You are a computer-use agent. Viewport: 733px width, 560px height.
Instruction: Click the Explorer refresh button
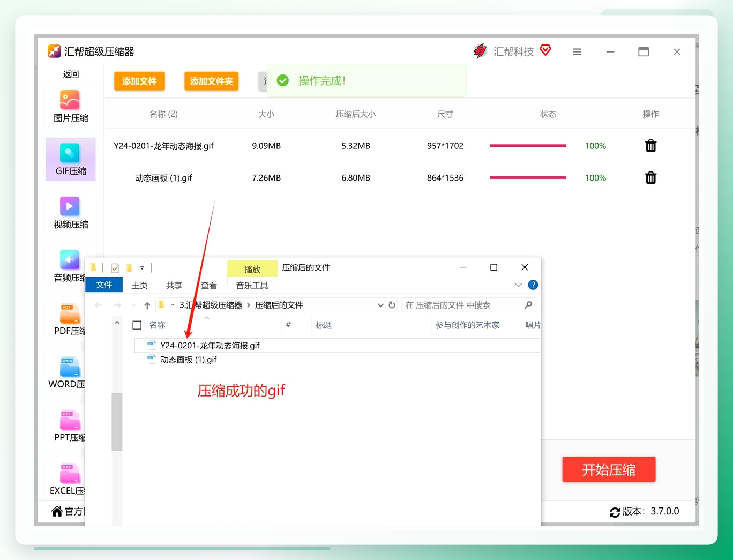392,305
